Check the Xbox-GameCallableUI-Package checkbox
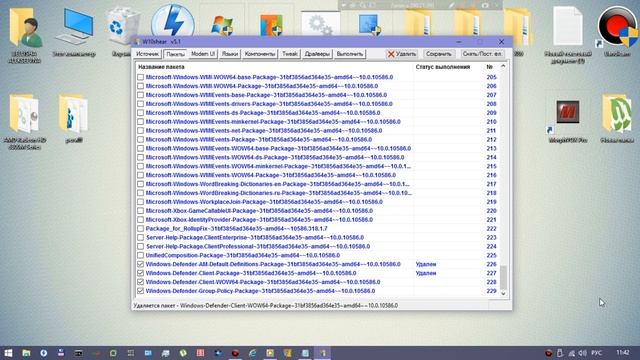Viewport: 640px width, 360px height. (x=140, y=211)
